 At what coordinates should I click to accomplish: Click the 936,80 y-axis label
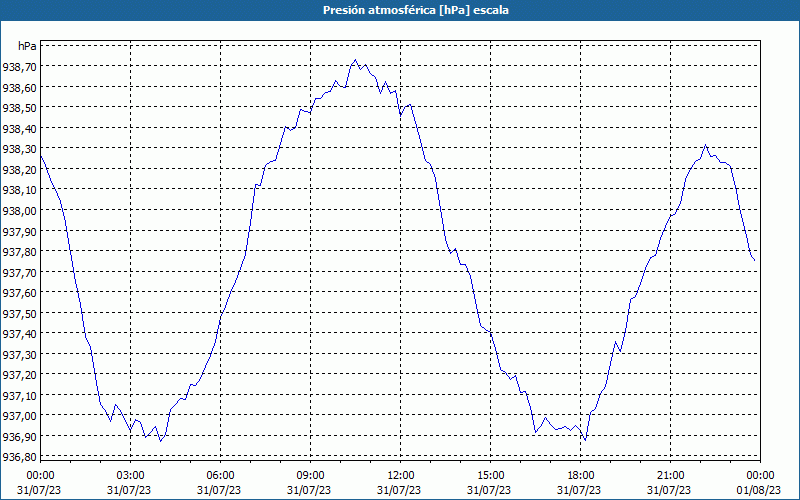coord(19,457)
